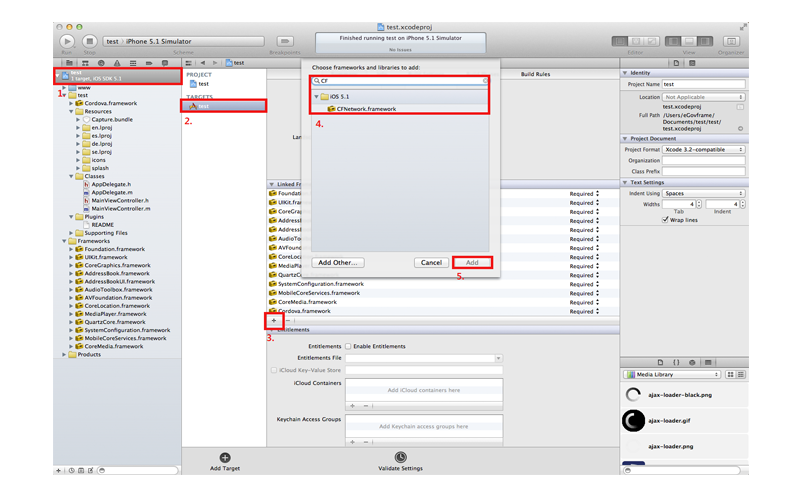Click the Add Target icon
Image resolution: width=800 pixels, height=500 pixels.
225,458
